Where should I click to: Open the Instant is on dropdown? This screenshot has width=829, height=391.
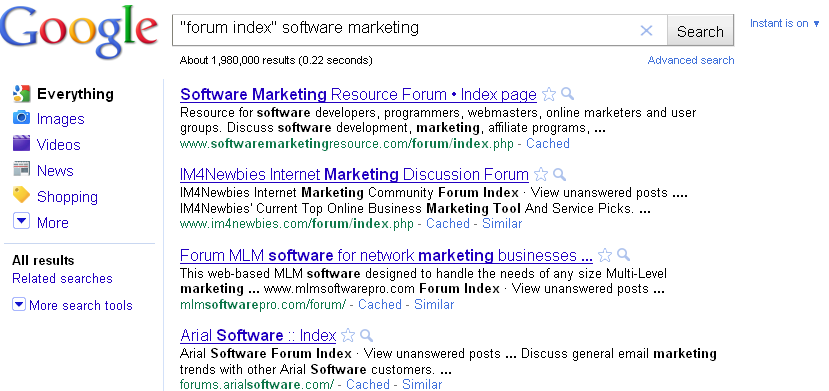point(785,23)
